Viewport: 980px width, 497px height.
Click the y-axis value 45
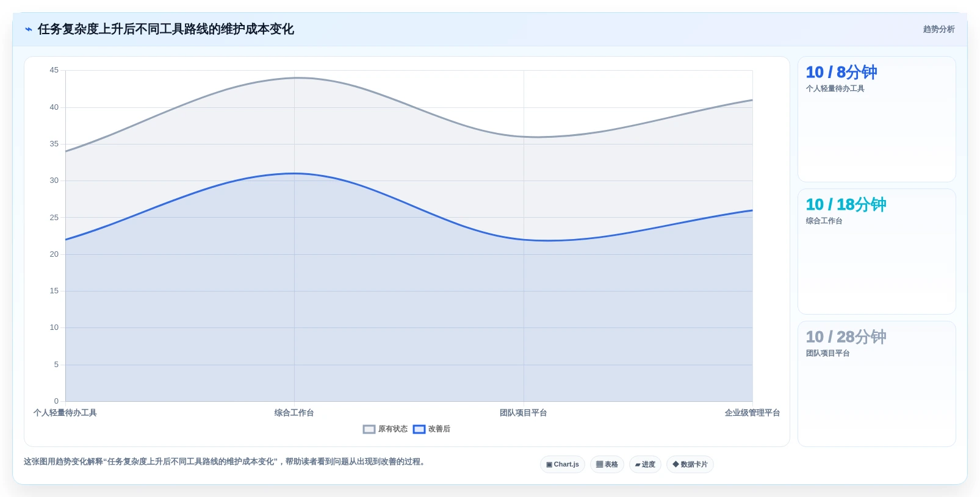coord(54,70)
